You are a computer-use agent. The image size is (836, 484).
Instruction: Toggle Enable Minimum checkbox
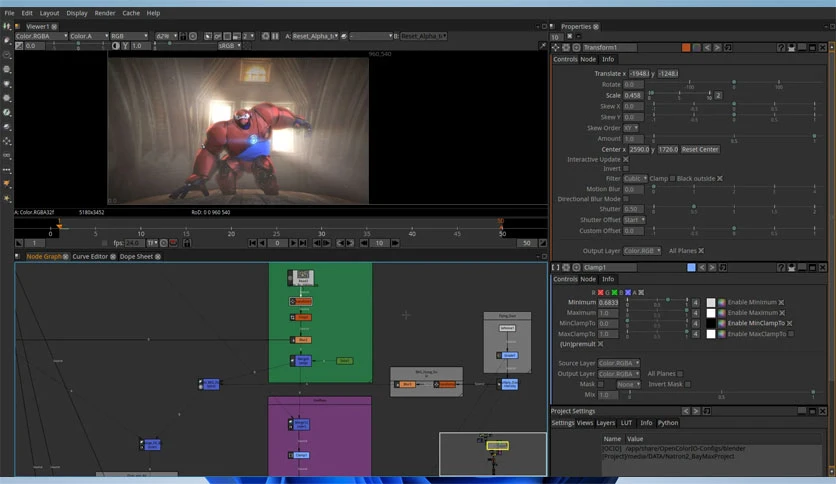[781, 302]
